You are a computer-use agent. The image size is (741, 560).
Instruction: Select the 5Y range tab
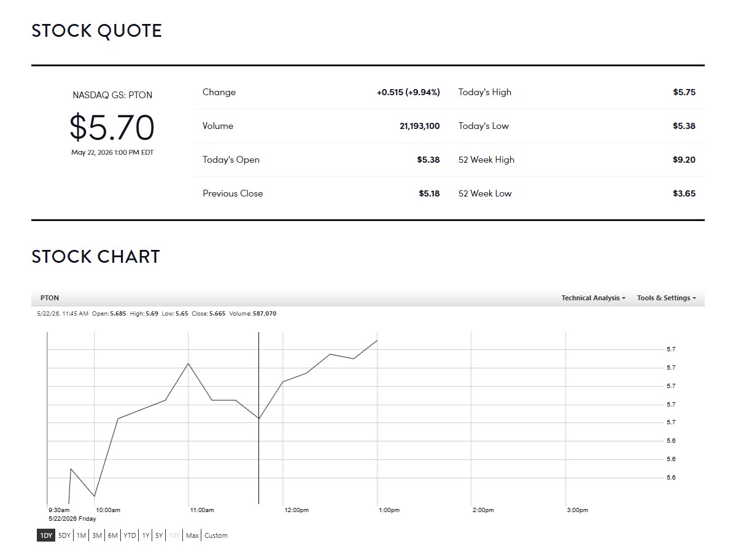pos(159,535)
